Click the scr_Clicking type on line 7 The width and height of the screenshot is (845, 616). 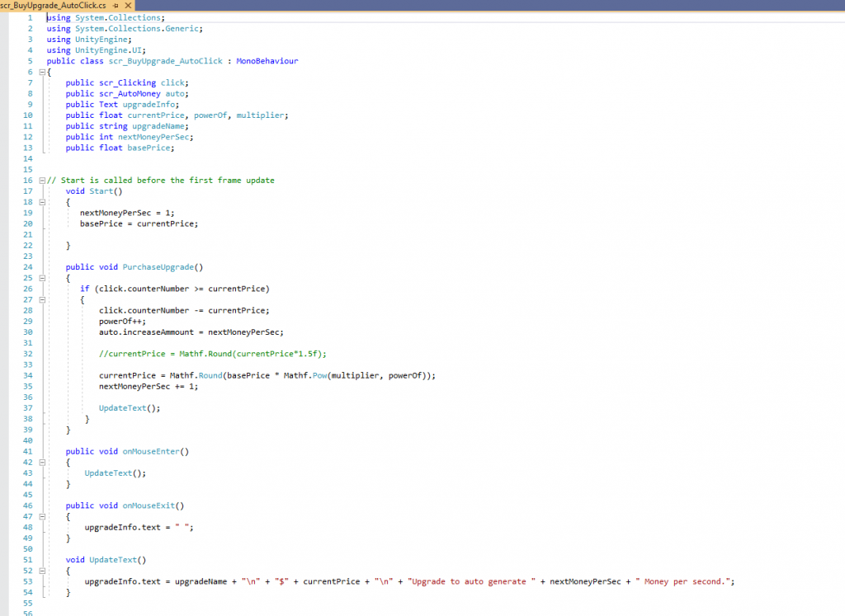coord(127,82)
